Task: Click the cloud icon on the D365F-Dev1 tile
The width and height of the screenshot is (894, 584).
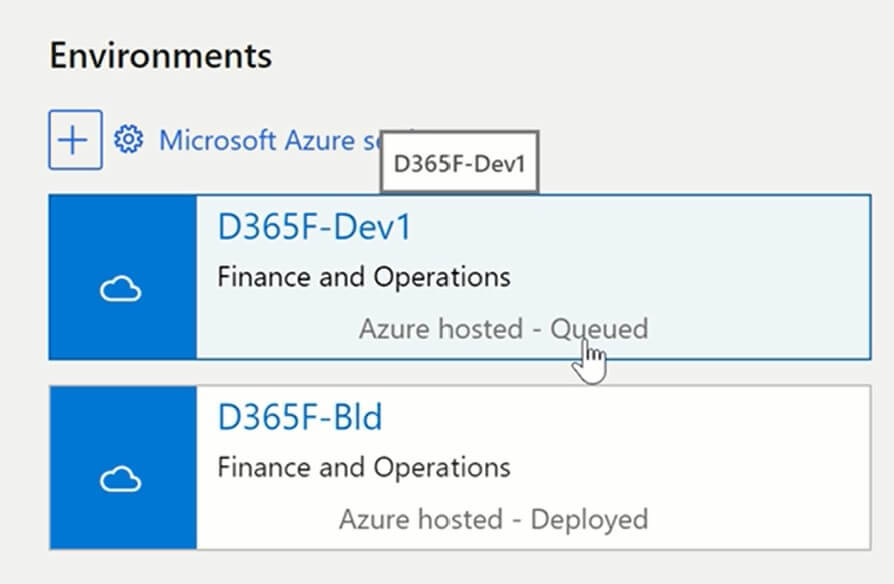Action: (122, 290)
